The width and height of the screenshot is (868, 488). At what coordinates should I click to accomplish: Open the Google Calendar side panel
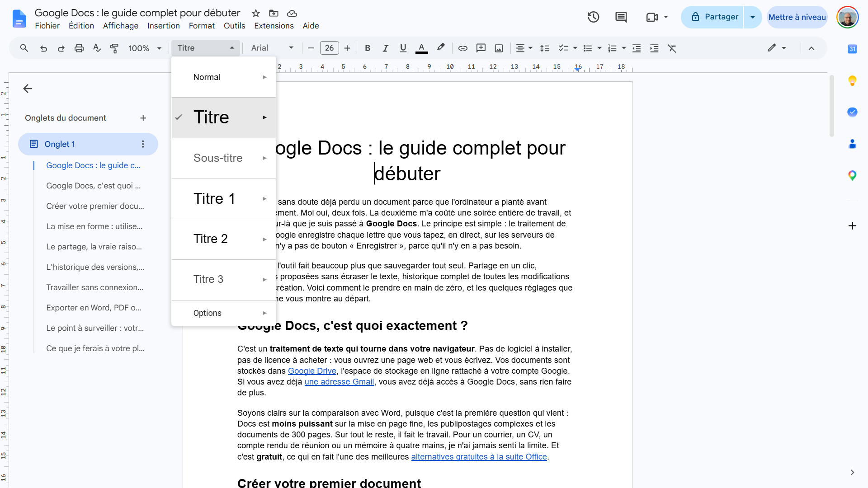coord(852,49)
